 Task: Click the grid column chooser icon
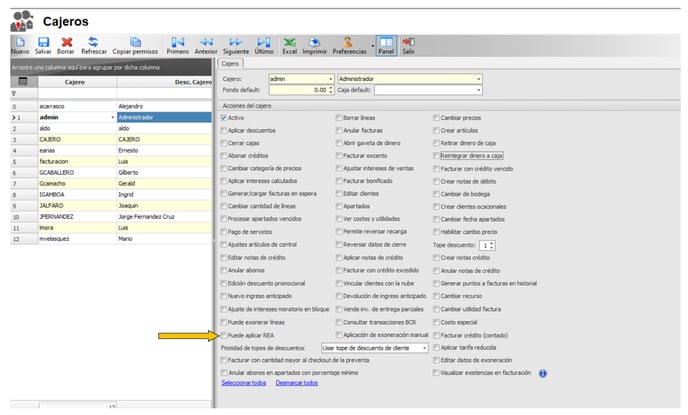[23, 82]
